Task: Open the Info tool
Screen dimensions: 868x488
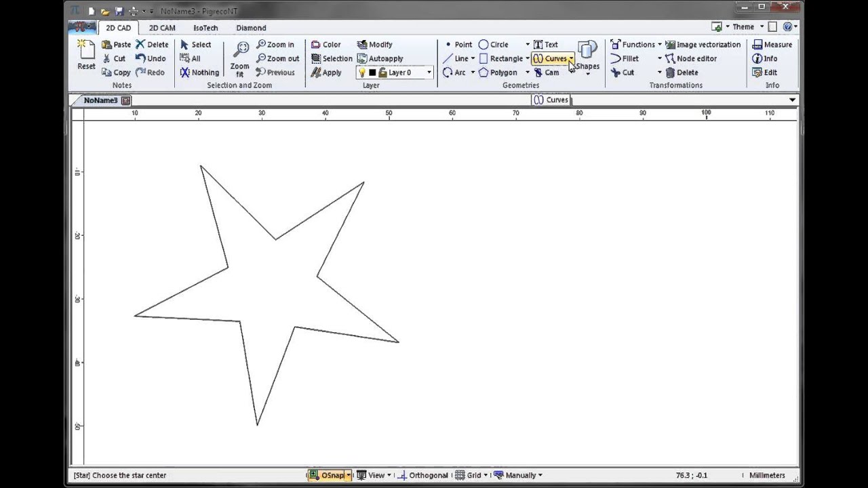Action: point(764,58)
